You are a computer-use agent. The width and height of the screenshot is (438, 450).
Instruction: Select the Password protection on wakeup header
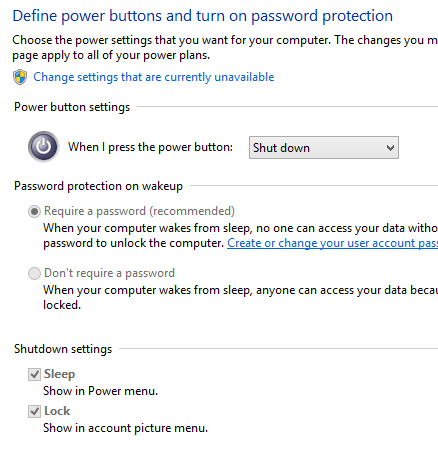98,186
